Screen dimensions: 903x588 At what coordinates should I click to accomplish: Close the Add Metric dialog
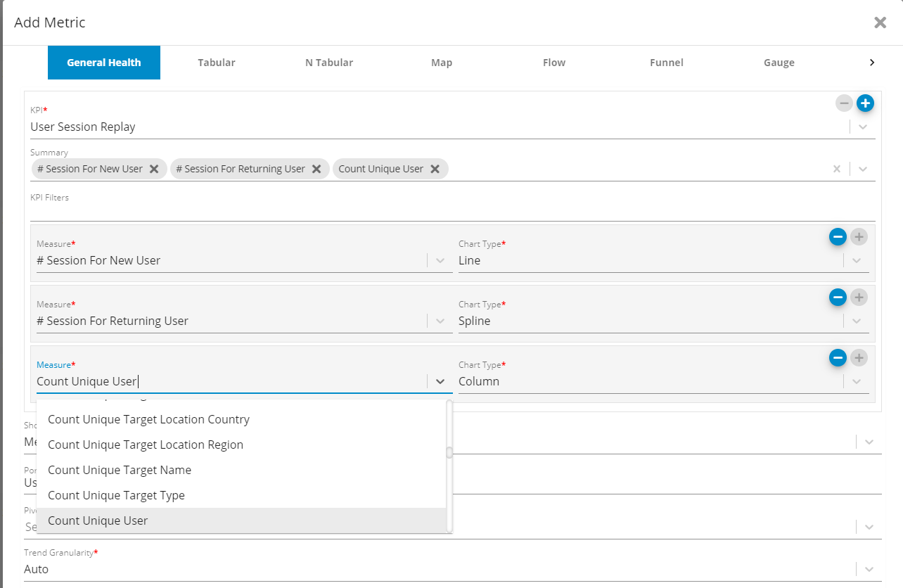pyautogui.click(x=880, y=23)
